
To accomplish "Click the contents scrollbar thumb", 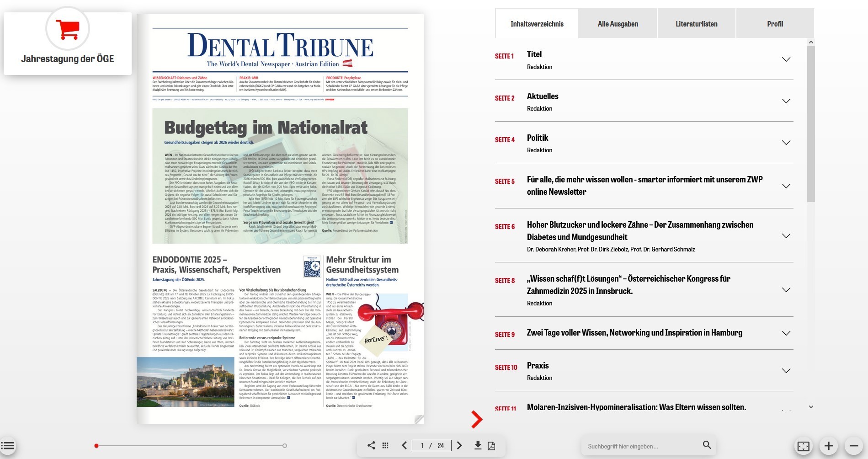I will click(x=811, y=123).
